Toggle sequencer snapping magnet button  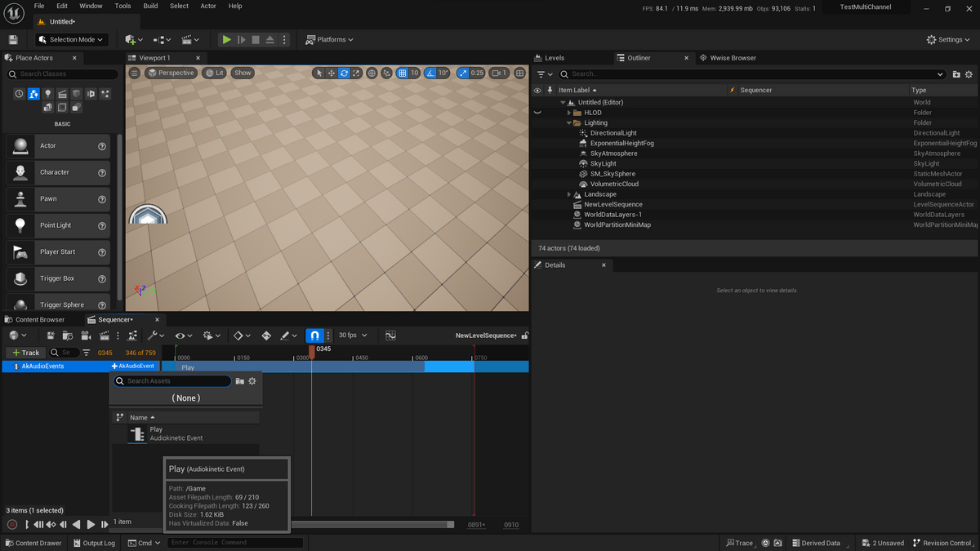coord(315,335)
